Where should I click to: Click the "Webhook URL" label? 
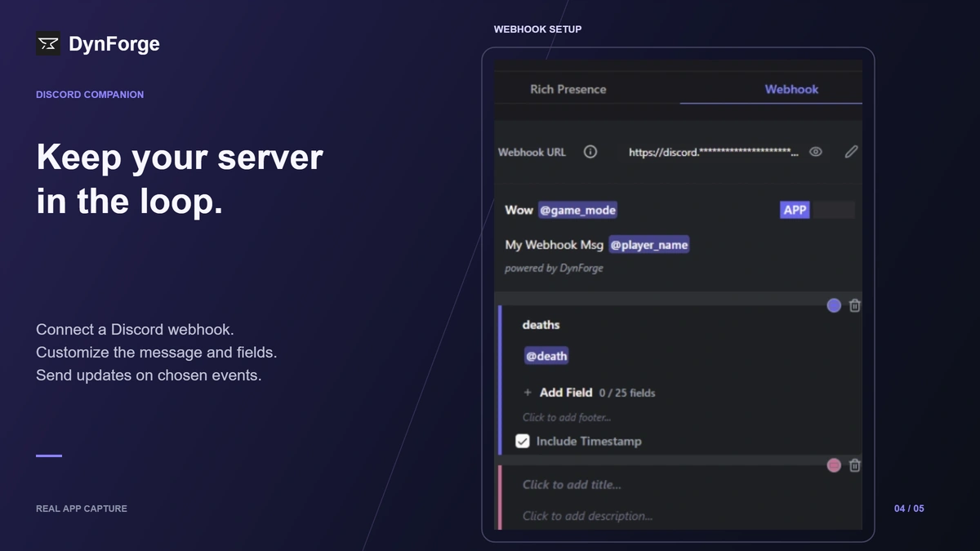532,152
